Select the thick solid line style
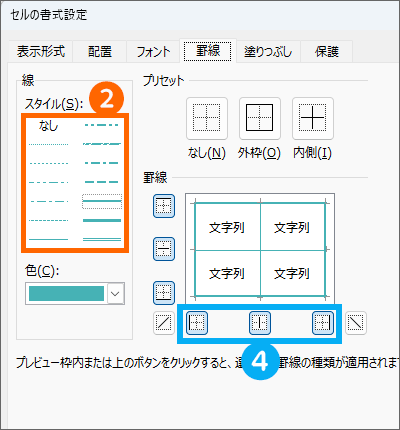The image size is (400, 430). coord(102,220)
